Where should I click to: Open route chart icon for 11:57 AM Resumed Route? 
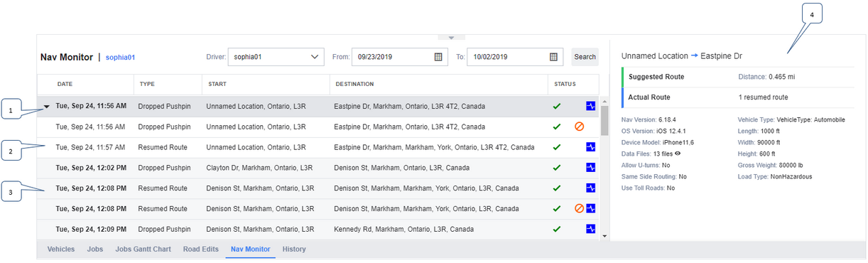pyautogui.click(x=591, y=147)
